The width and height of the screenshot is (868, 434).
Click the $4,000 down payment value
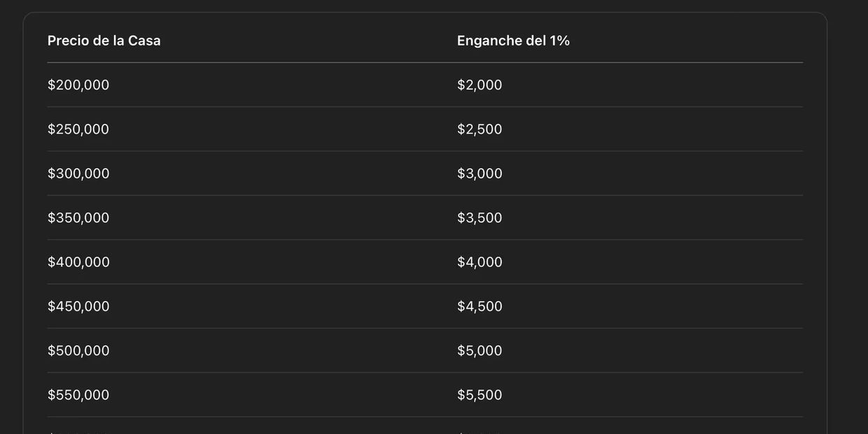[x=479, y=262]
